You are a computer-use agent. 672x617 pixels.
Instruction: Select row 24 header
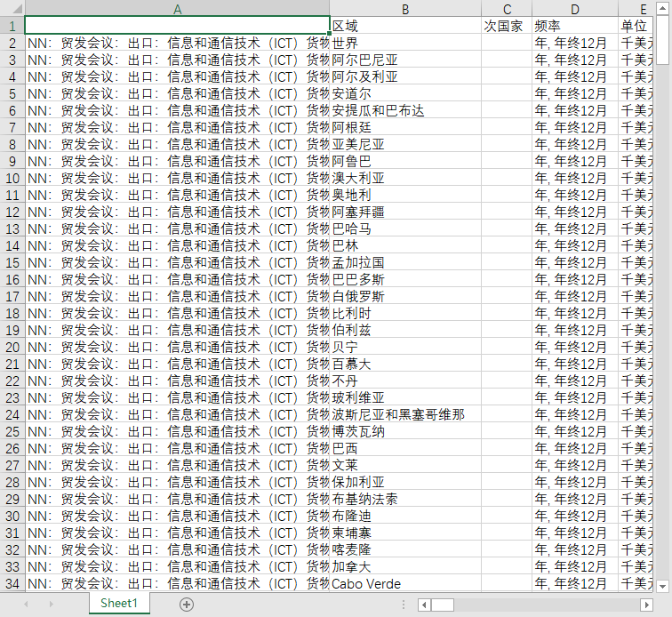[x=12, y=414]
